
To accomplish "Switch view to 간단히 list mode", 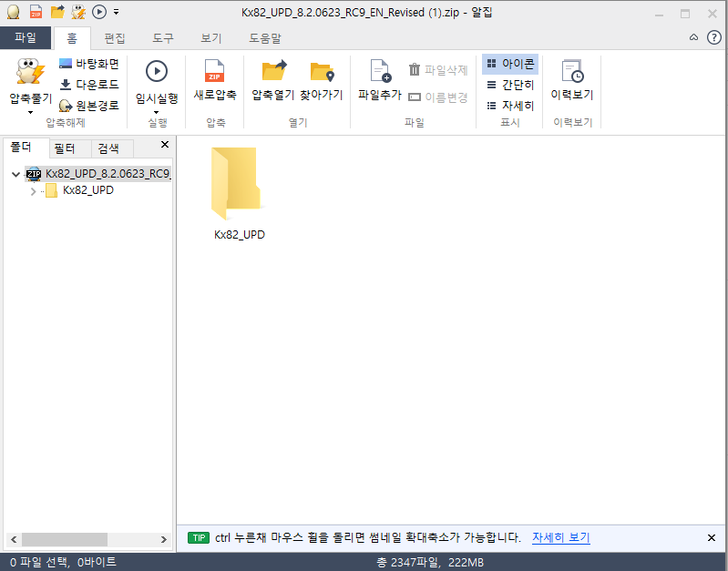I will (510, 85).
